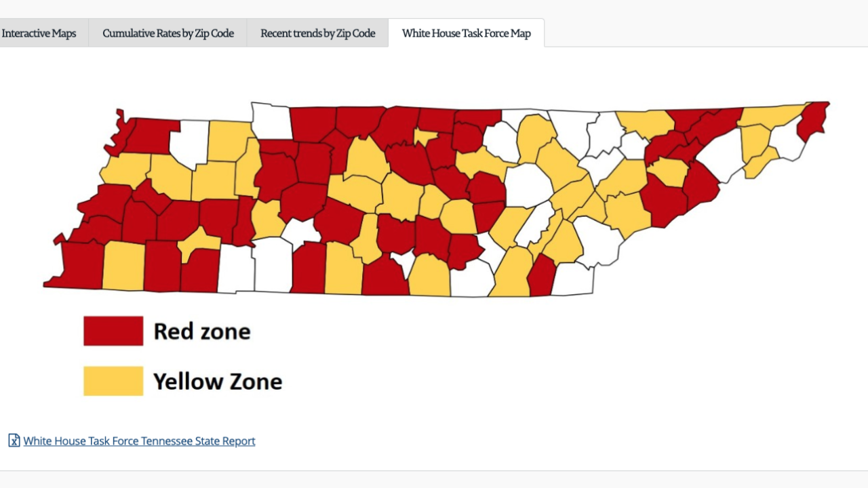Open White House Task Force Tennessee State Report link
The image size is (868, 488).
[139, 441]
